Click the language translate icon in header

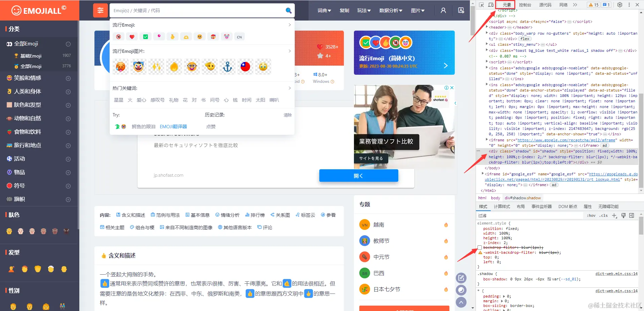461,10
